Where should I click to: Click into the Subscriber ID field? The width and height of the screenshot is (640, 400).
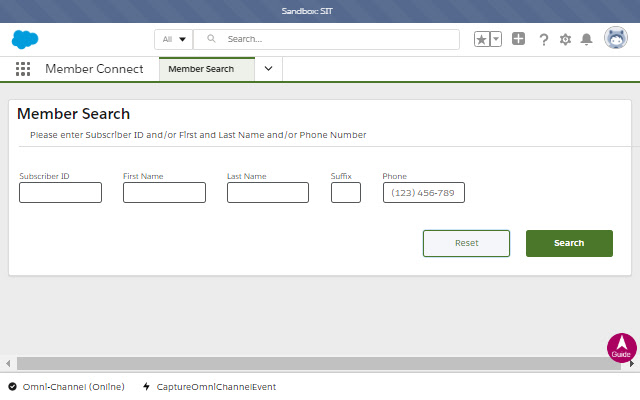[60, 192]
